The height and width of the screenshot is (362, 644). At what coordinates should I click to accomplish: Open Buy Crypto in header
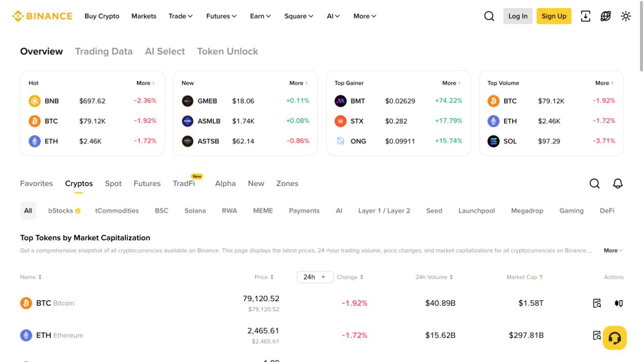click(102, 16)
